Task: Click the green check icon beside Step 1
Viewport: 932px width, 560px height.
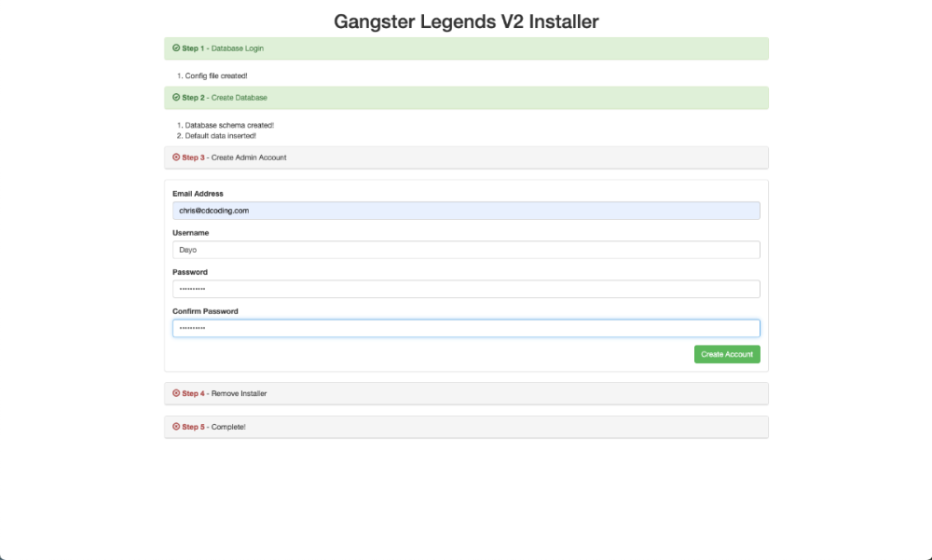Action: pos(176,48)
